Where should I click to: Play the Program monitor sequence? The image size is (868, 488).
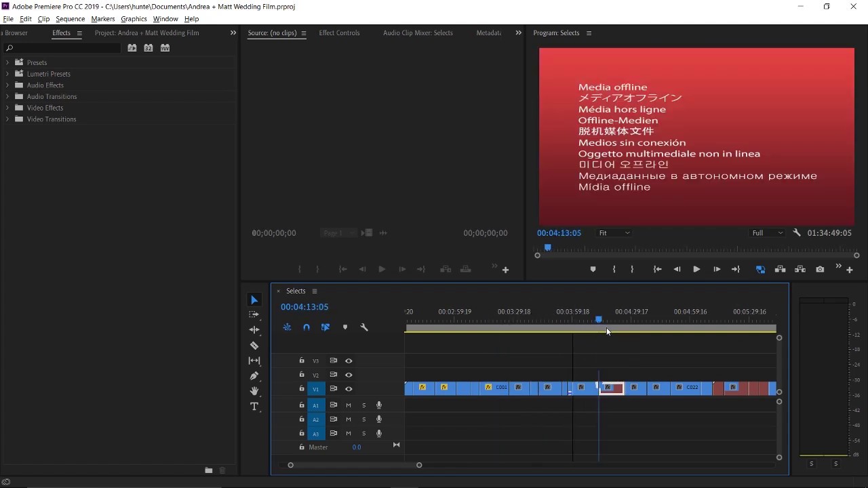[696, 269]
